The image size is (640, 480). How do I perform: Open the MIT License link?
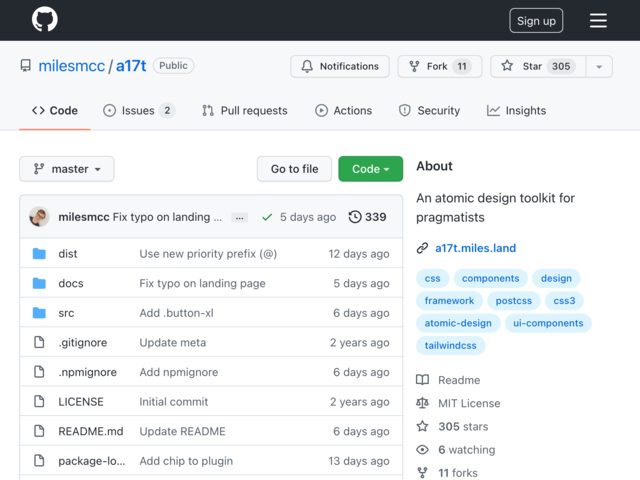pyautogui.click(x=458, y=403)
